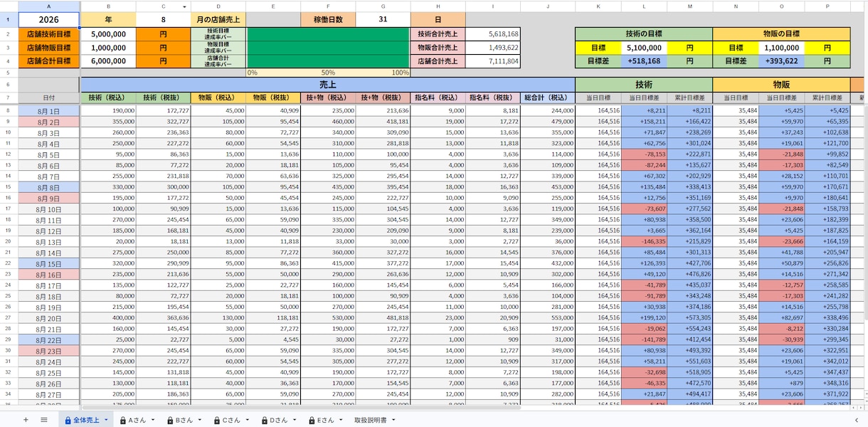
Task: Select the year cell showing 2026
Action: pyautogui.click(x=49, y=19)
